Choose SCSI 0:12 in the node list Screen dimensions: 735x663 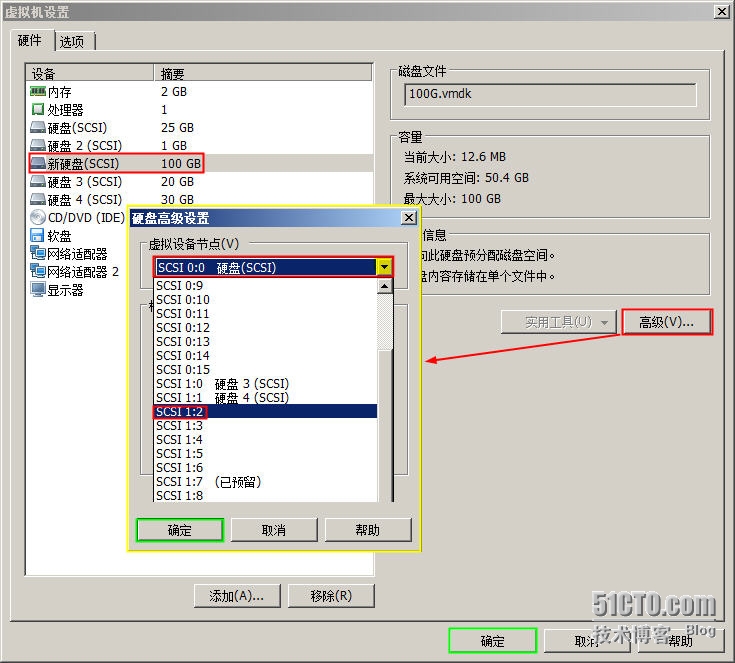[265, 328]
